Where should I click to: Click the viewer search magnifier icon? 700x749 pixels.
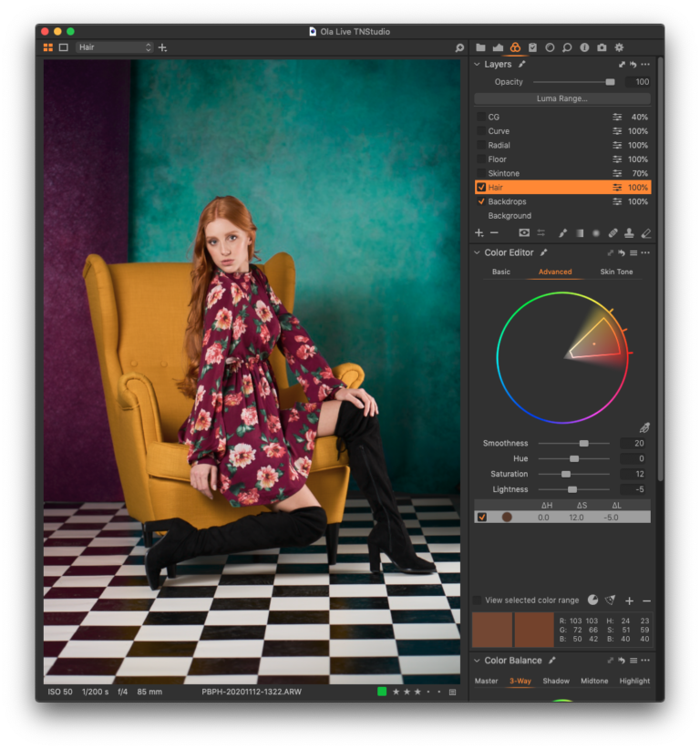(459, 47)
